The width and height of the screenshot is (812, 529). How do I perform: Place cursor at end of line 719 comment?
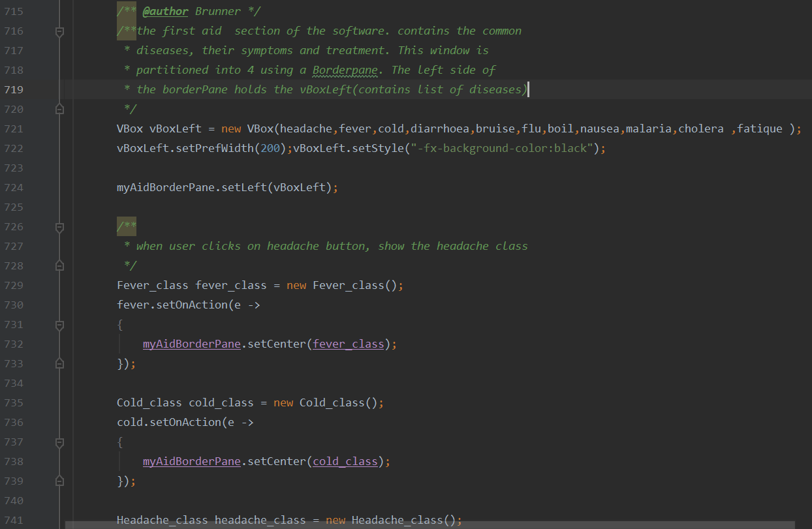tap(527, 89)
